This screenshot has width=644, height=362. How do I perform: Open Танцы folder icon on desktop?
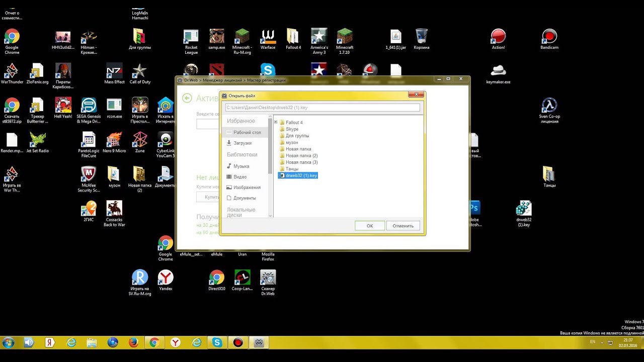pos(549,177)
